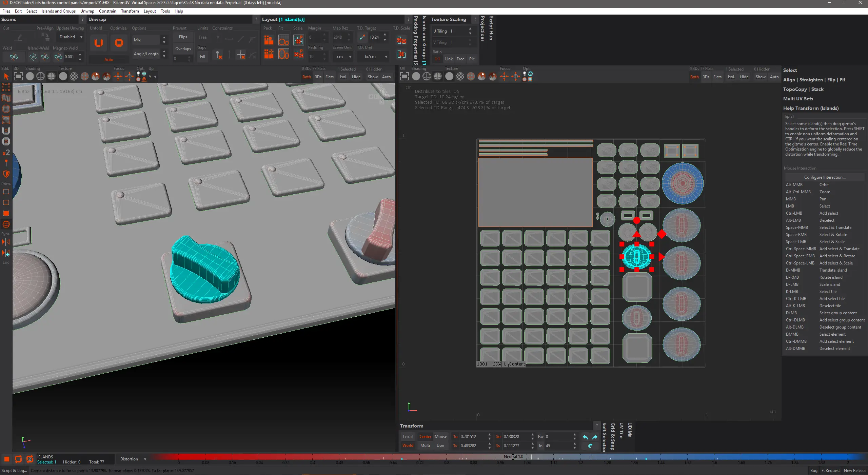Click the Optimize icon in Unwrap panel
868x475 pixels.
click(x=119, y=43)
